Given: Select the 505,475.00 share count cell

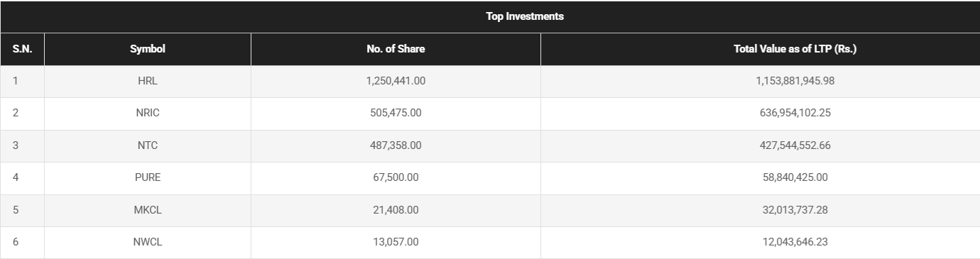Looking at the screenshot, I should (396, 114).
